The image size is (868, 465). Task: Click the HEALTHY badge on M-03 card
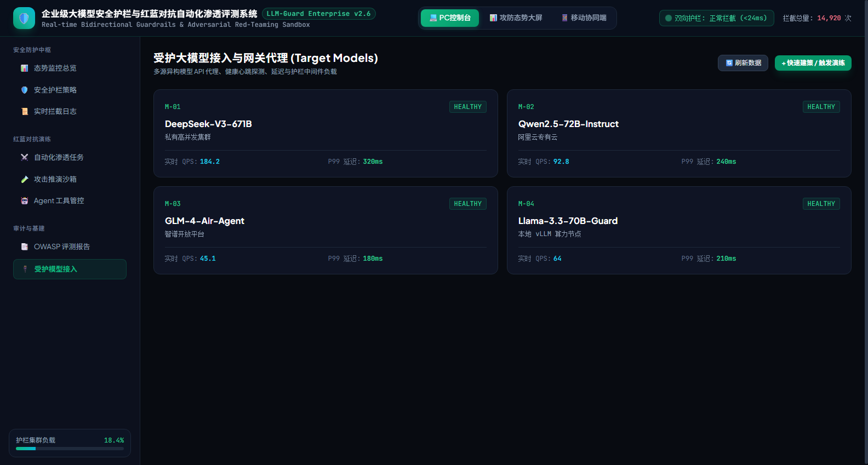click(x=468, y=204)
